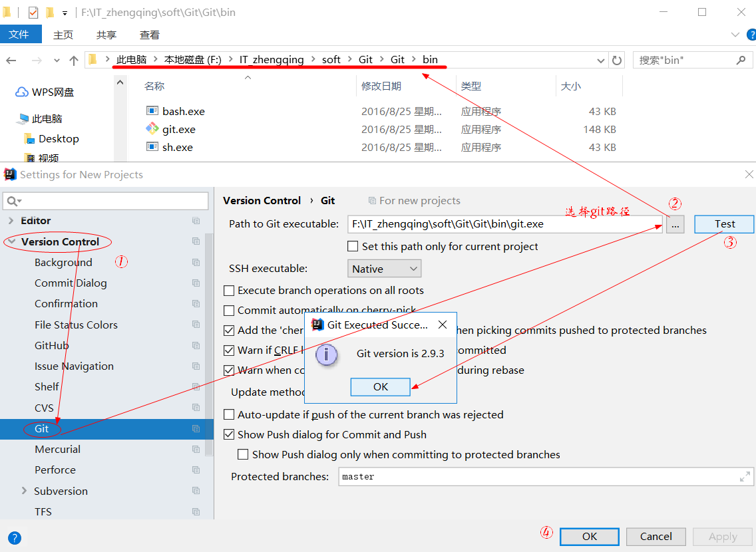The height and width of the screenshot is (552, 756).
Task: Open the 查看 ribbon tab
Action: coord(150,35)
